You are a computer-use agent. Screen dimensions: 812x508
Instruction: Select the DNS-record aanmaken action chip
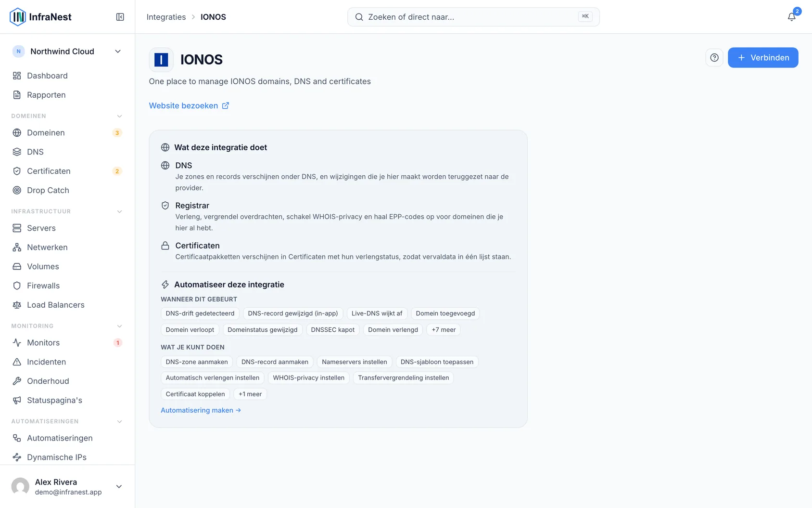point(275,362)
